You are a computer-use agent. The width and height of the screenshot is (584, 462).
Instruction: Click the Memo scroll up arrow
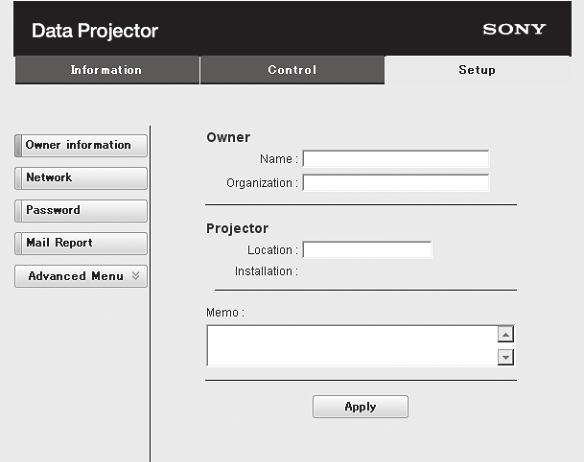pyautogui.click(x=505, y=334)
